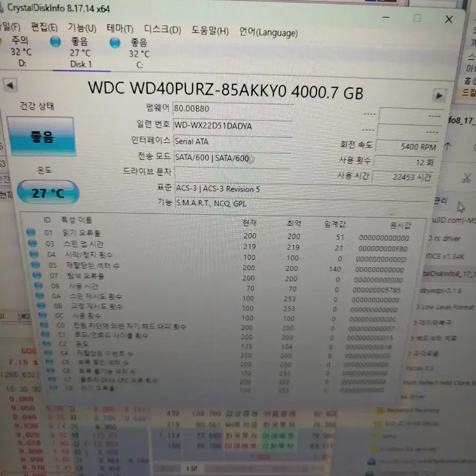
Task: Click status orb for attribute C6
Action: (x=51, y=370)
